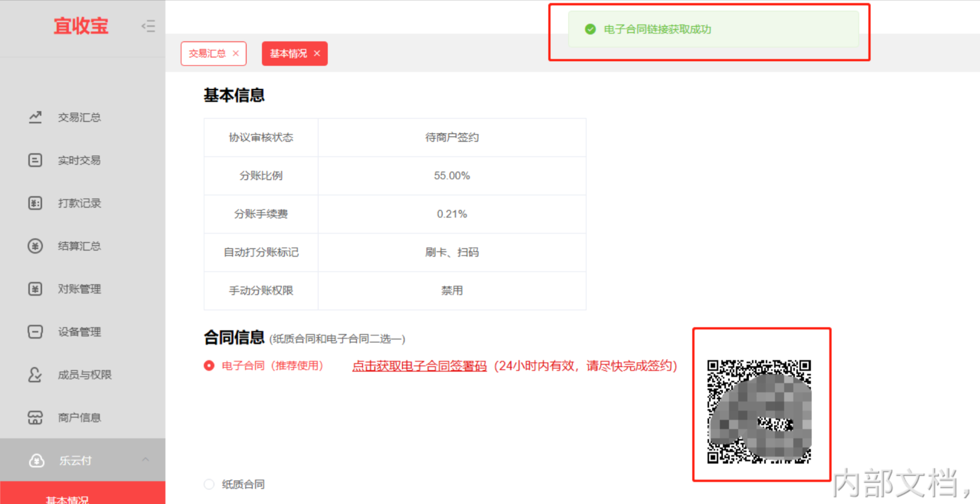Select 基本情况 submenu item in sidebar
This screenshot has height=504, width=980.
click(83, 493)
